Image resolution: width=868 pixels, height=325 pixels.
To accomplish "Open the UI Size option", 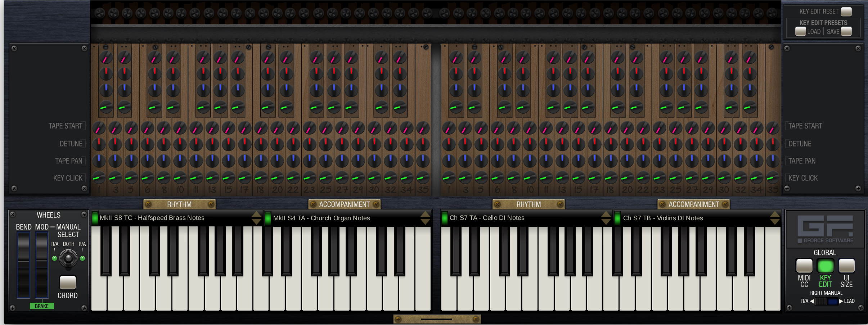I will pyautogui.click(x=846, y=266).
